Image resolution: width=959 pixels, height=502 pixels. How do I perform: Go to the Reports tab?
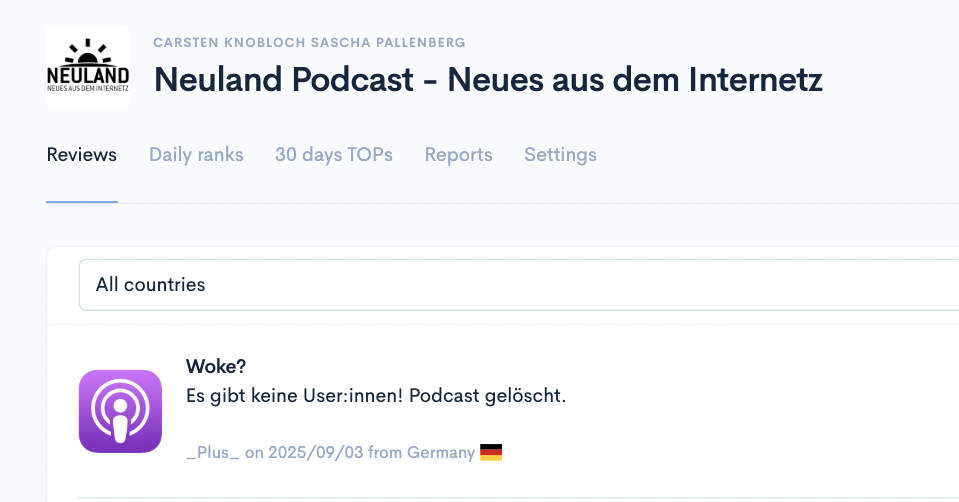click(458, 155)
